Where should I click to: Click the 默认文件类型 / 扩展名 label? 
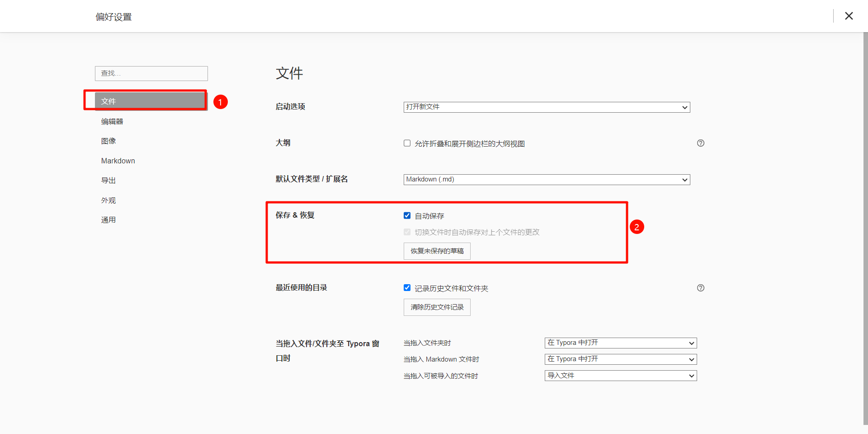[311, 179]
